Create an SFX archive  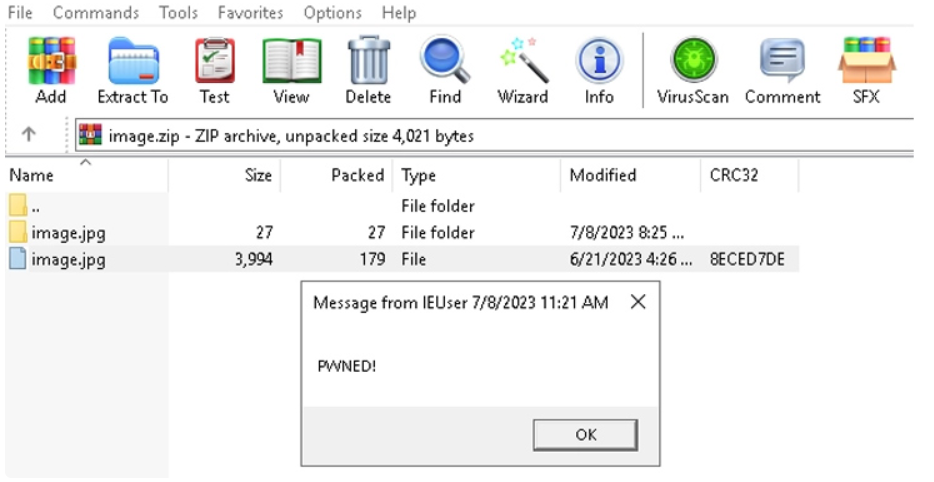pyautogui.click(x=866, y=70)
